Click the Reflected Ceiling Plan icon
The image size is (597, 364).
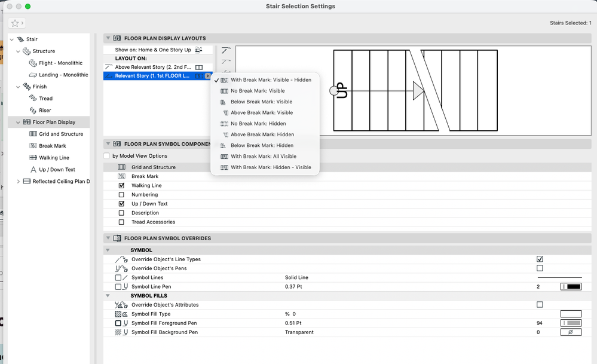tap(27, 181)
